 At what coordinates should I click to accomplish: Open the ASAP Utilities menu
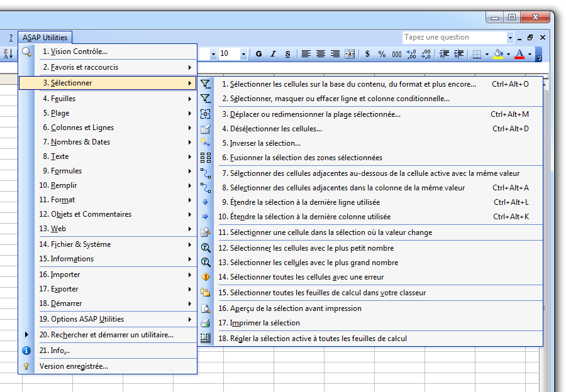(45, 37)
